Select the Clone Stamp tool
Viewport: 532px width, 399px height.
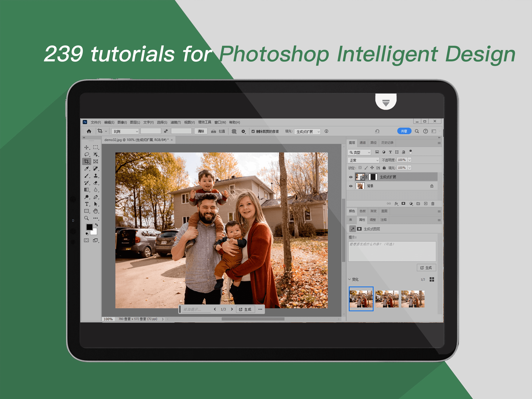pos(96,176)
